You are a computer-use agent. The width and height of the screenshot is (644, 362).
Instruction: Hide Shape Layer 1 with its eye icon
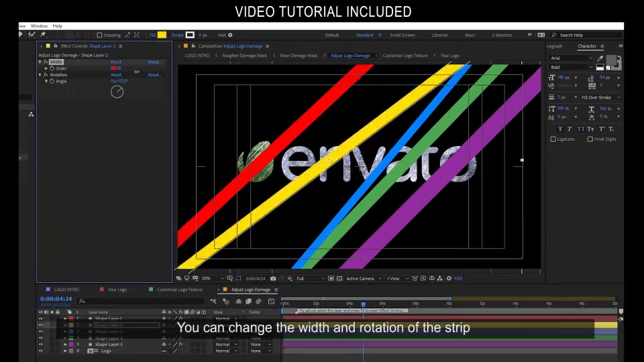pyautogui.click(x=41, y=318)
